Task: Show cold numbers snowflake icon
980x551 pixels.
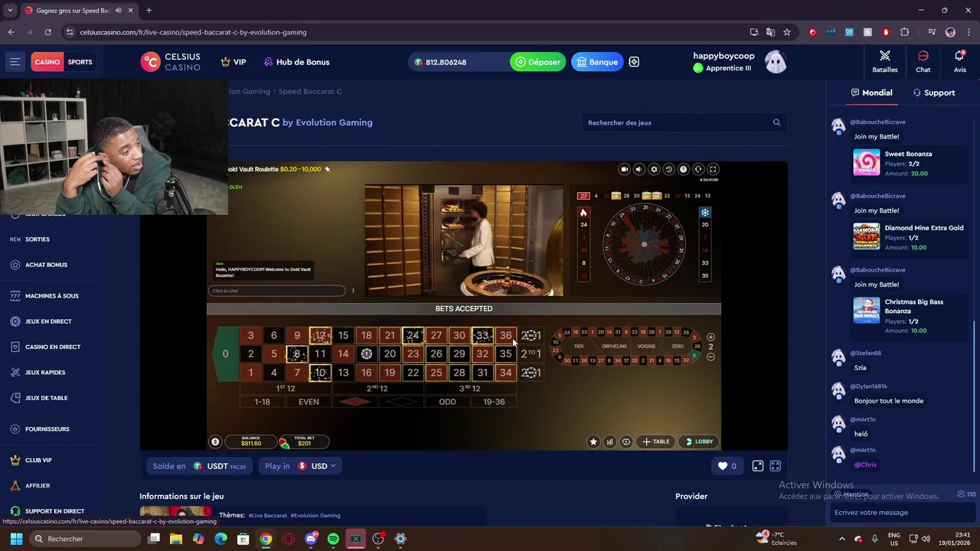Action: (x=704, y=213)
